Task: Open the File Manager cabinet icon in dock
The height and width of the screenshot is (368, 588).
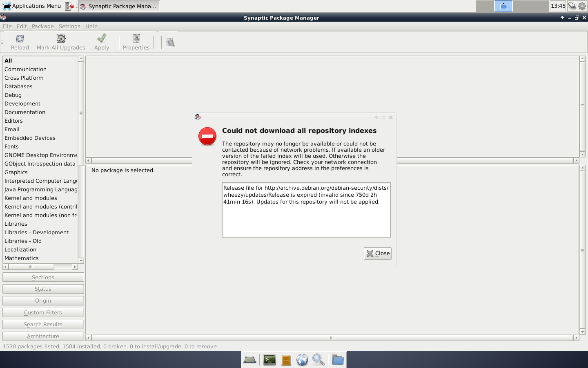Action: click(286, 360)
